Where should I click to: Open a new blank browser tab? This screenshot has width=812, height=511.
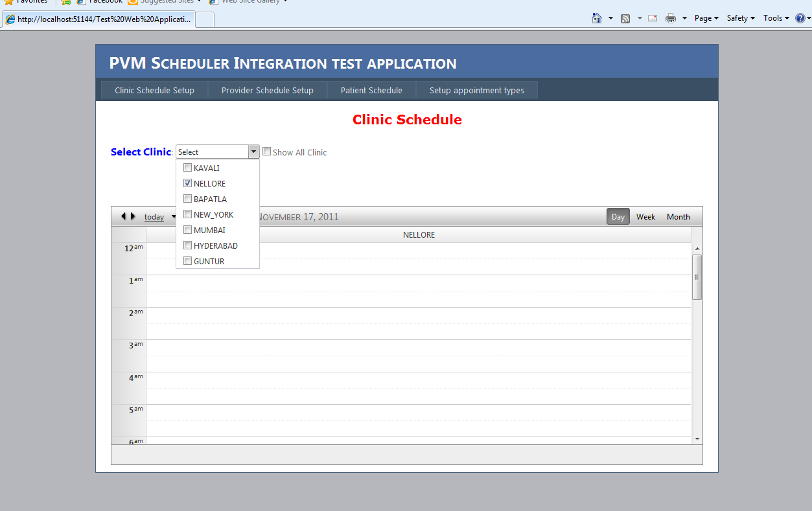click(205, 19)
